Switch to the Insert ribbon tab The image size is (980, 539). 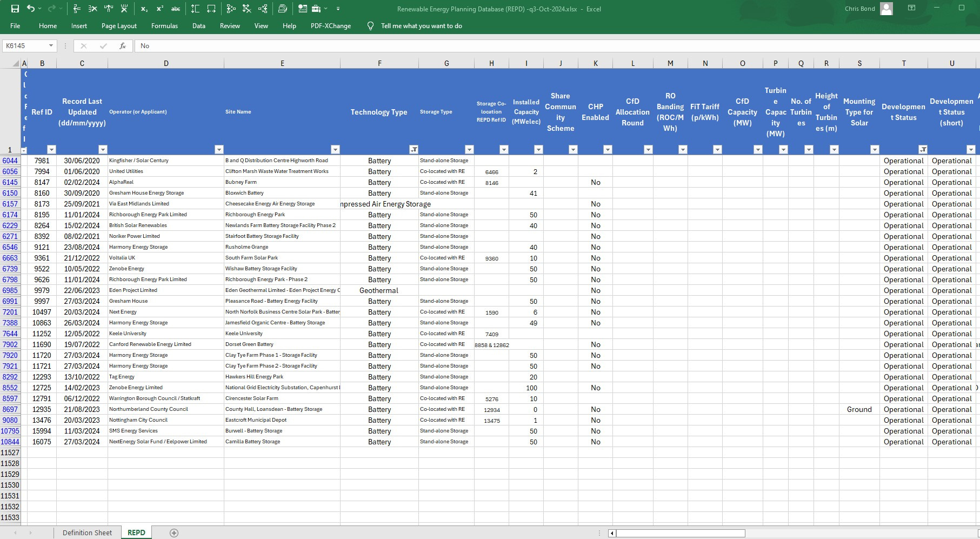[x=79, y=26]
